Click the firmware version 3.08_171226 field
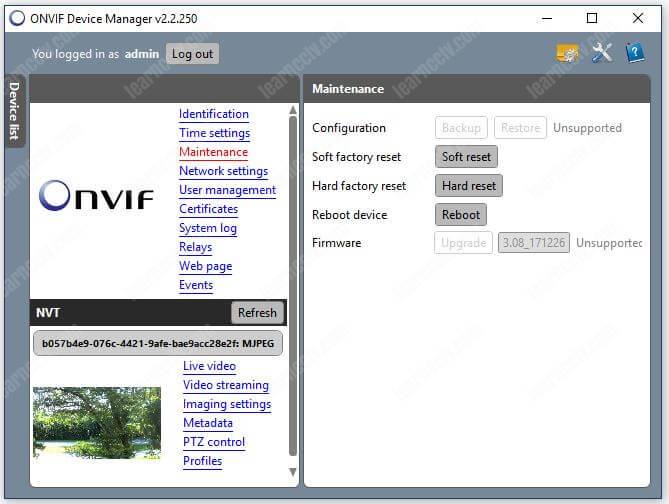The height and width of the screenshot is (504, 669). coord(534,243)
